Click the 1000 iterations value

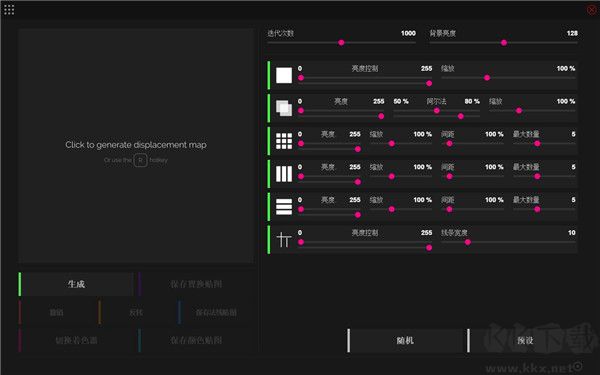point(408,33)
